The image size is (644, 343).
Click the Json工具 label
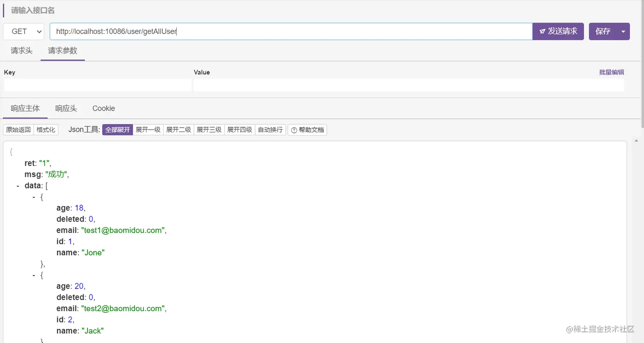click(84, 130)
